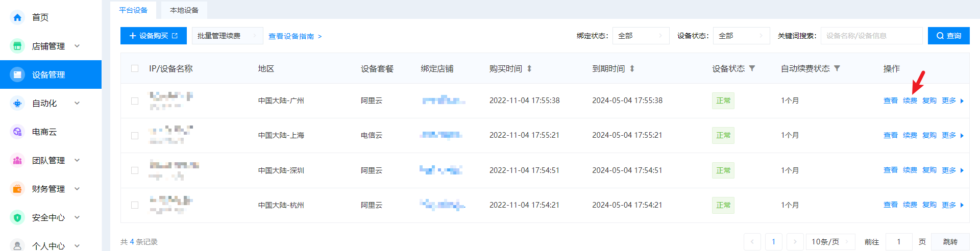
Task: Tick the select-all checkbox in the table header
Action: 135,68
